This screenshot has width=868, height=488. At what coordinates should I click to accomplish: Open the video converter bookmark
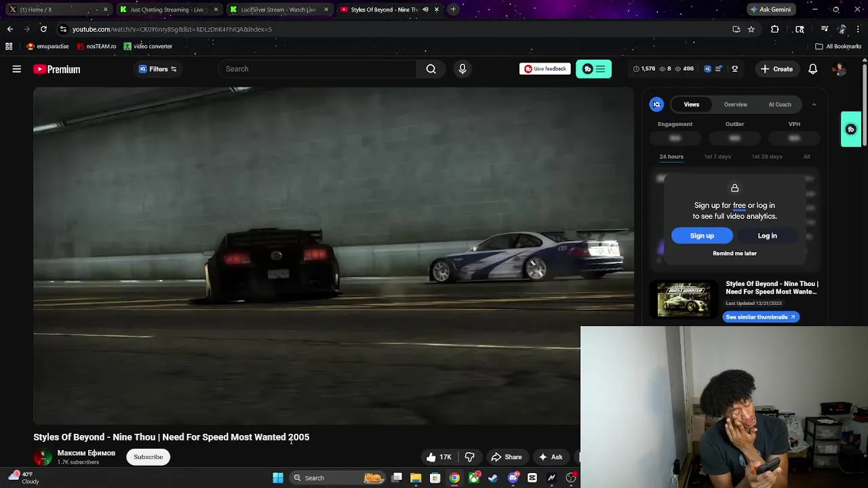[x=148, y=46]
